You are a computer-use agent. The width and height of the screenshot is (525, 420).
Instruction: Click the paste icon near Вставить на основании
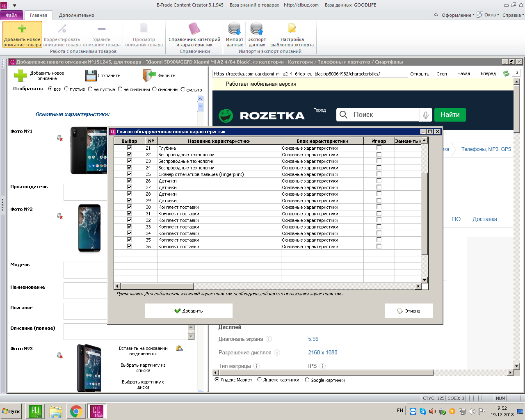(179, 348)
